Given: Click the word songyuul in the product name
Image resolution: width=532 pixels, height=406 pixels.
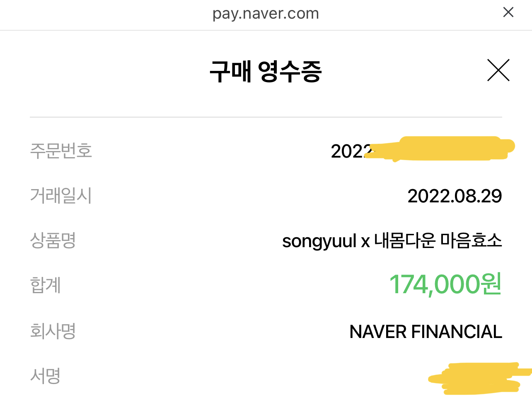Looking at the screenshot, I should pyautogui.click(x=319, y=241).
